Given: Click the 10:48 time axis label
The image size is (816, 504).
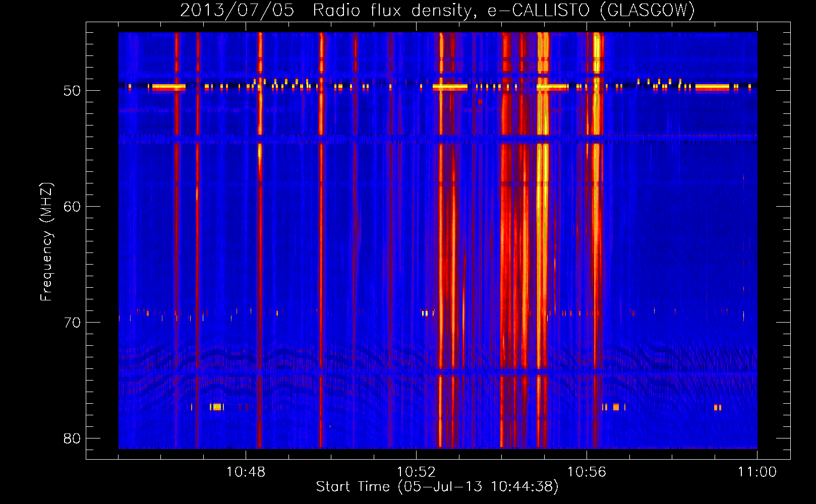Looking at the screenshot, I should pos(246,472).
